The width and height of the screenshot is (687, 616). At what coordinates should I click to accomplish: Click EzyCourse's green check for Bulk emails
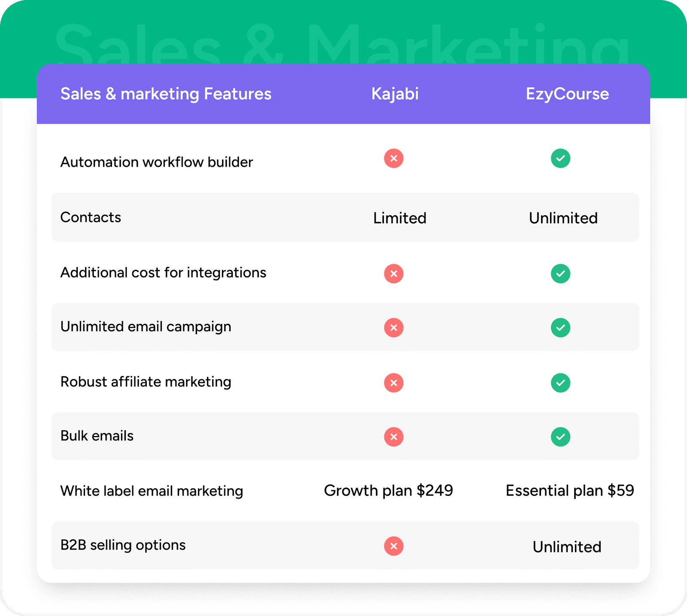tap(560, 437)
